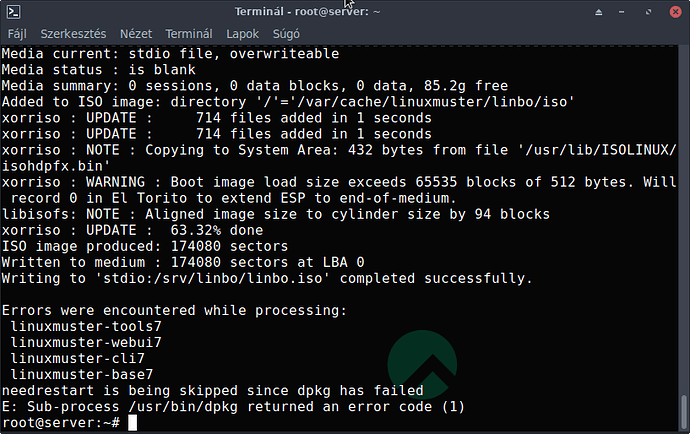Click the keep-above arrow button in the title bar

pos(598,12)
